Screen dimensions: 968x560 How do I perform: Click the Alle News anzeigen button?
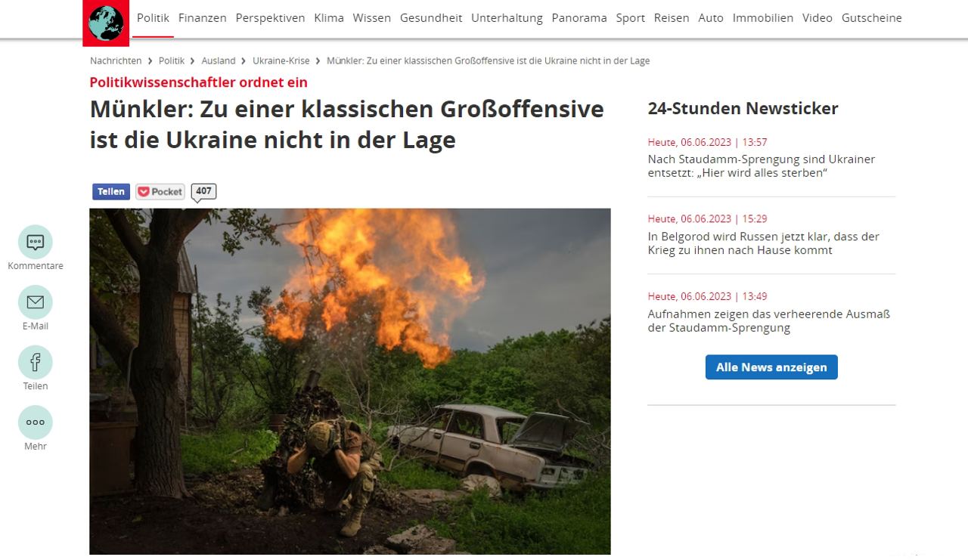(771, 367)
